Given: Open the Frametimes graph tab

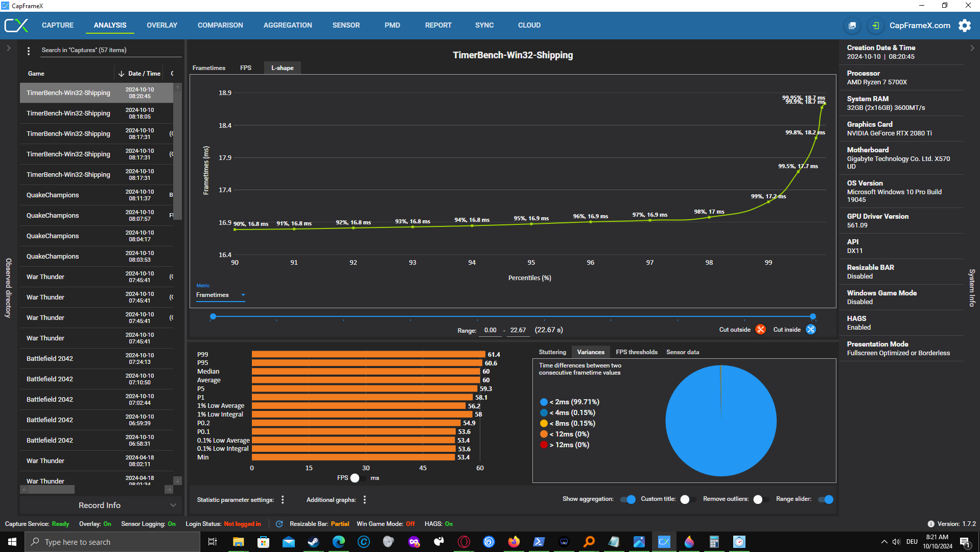Looking at the screenshot, I should pyautogui.click(x=208, y=68).
